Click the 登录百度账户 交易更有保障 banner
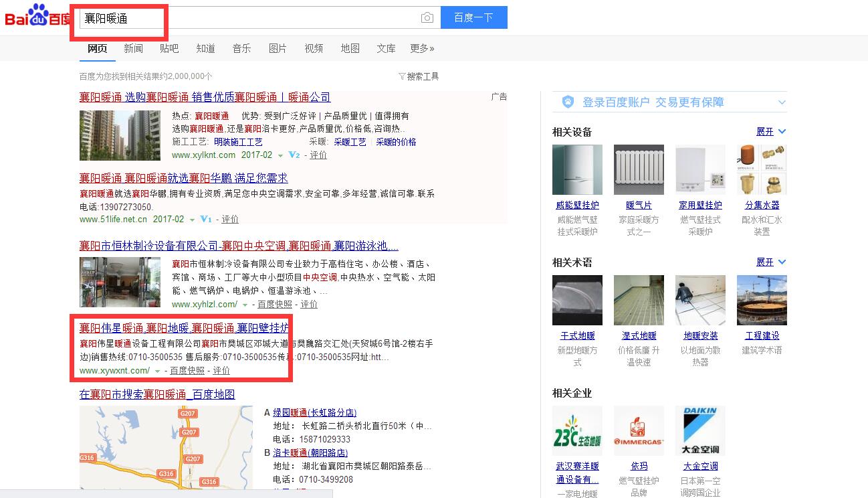 click(669, 102)
